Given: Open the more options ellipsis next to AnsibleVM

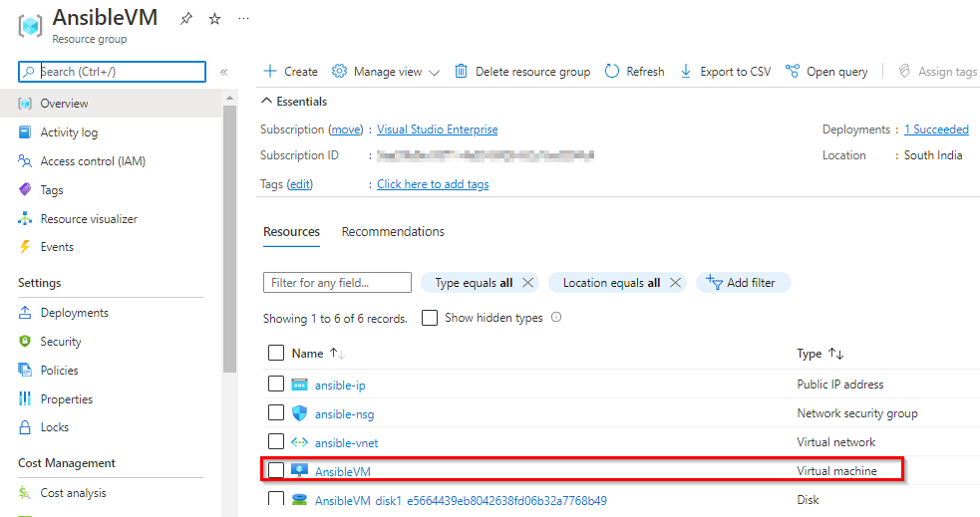Looking at the screenshot, I should click(243, 19).
